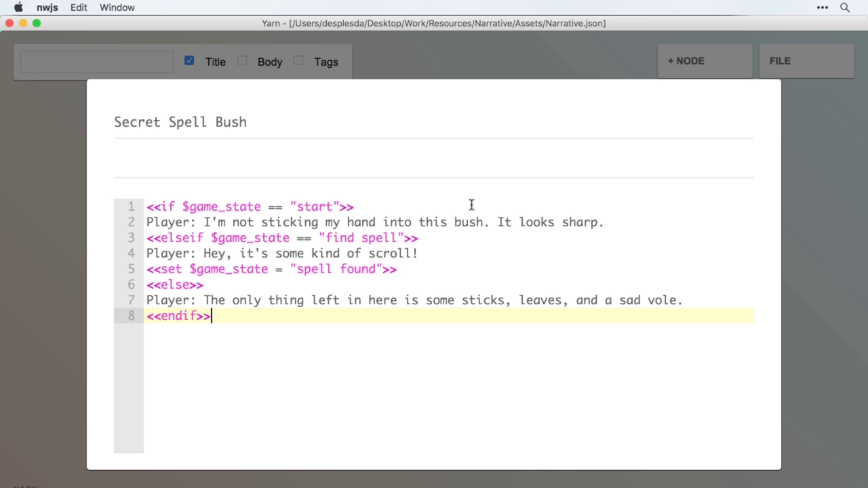The image size is (868, 488).
Task: Click the node search input field
Action: click(x=97, y=62)
